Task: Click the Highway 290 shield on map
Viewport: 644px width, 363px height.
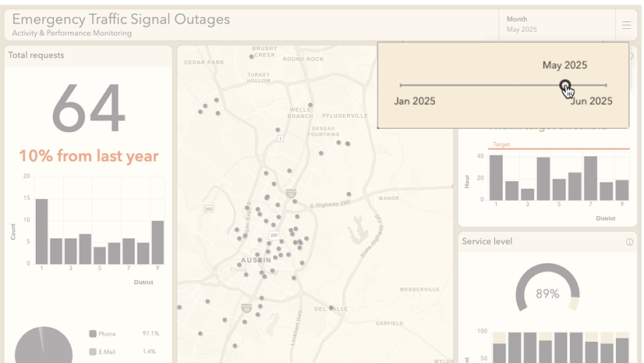Action: point(274,234)
